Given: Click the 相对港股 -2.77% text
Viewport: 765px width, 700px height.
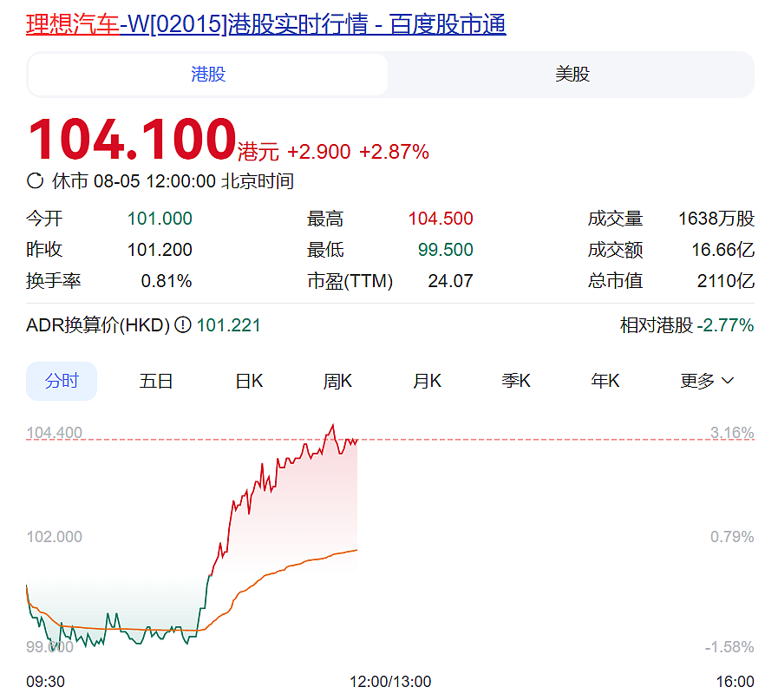Looking at the screenshot, I should point(687,325).
